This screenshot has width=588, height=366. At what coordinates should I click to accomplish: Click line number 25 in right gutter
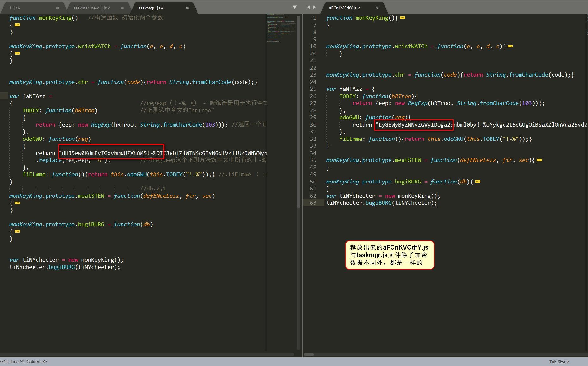313,89
